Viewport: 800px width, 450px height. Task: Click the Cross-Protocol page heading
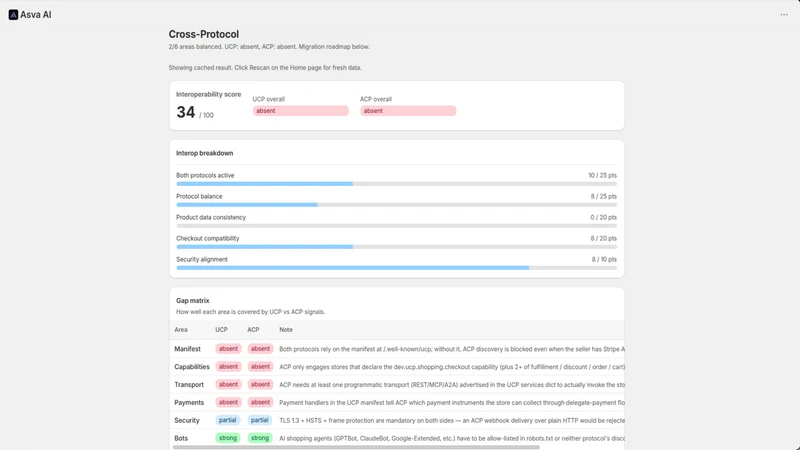tap(204, 34)
